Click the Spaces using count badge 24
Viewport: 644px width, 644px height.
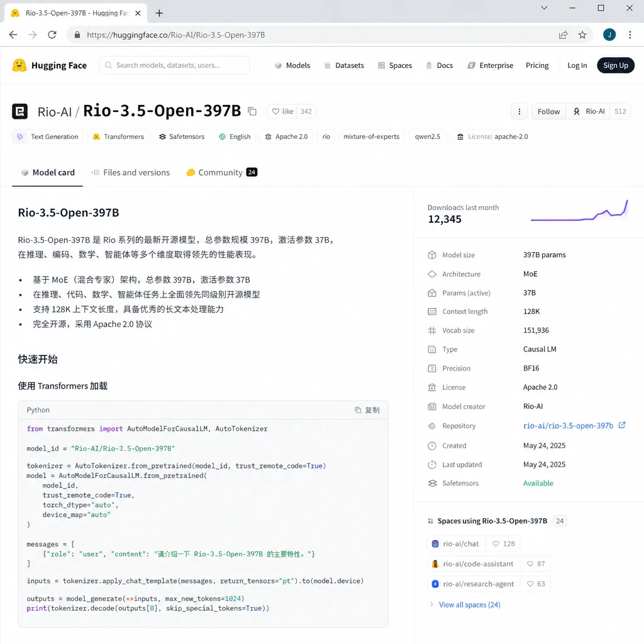[559, 521]
